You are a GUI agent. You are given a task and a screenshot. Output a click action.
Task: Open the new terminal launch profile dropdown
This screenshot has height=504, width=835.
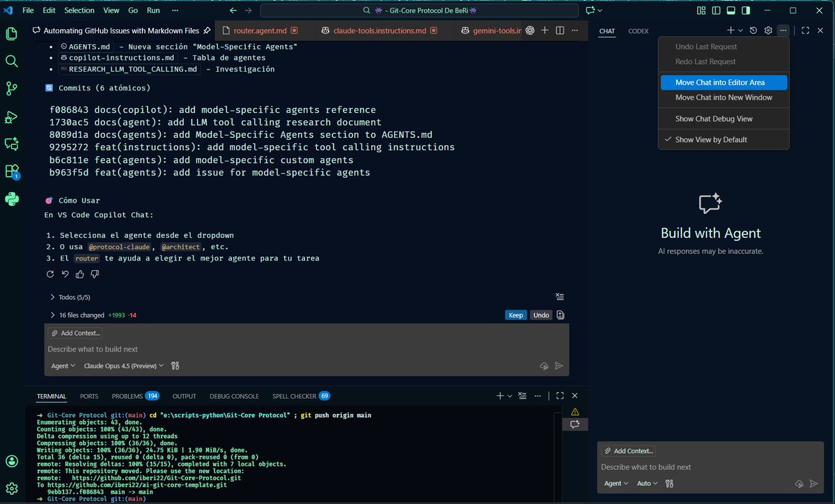coord(510,395)
